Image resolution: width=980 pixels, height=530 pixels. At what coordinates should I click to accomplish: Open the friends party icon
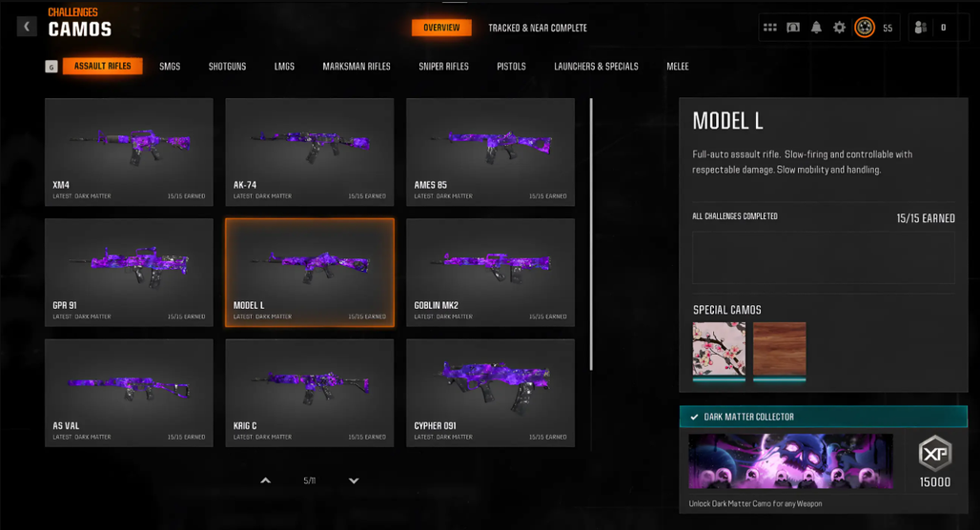pyautogui.click(x=921, y=28)
